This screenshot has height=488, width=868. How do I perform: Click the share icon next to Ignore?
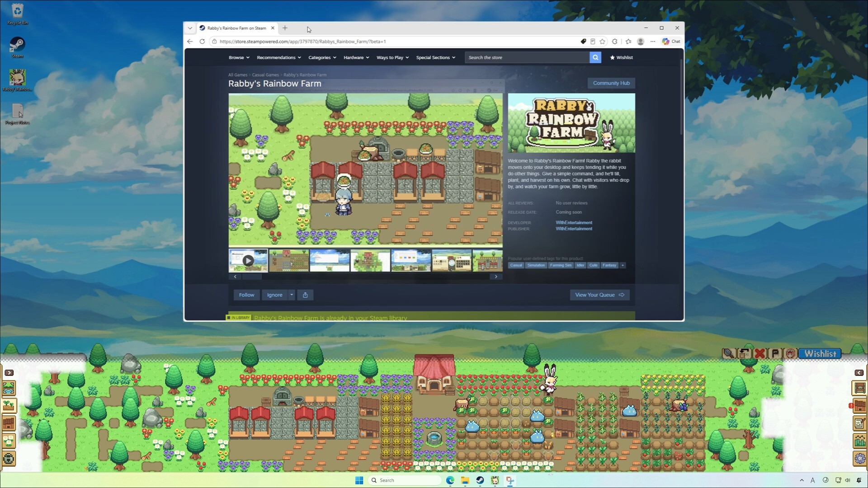(x=305, y=295)
